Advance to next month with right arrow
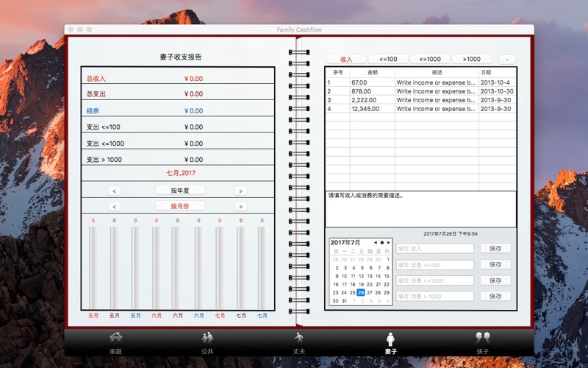 point(240,206)
